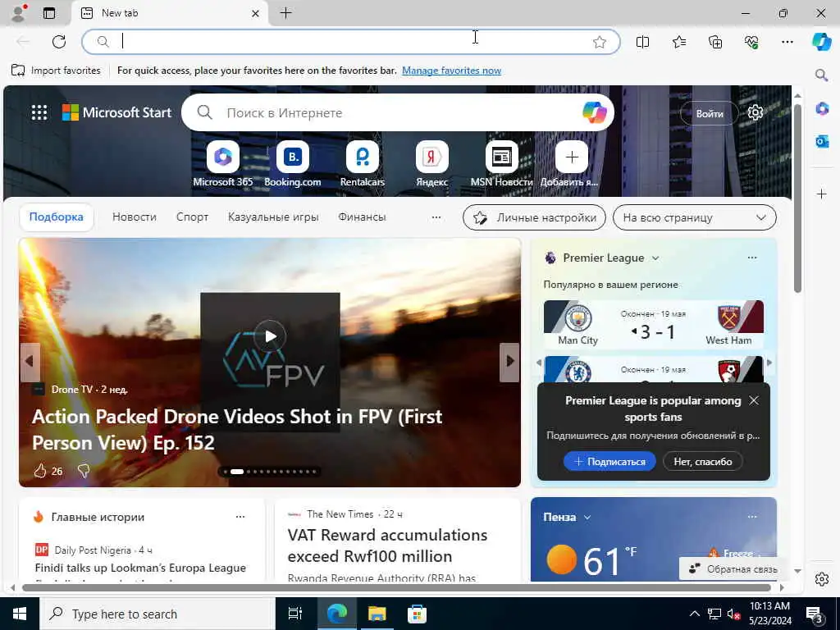Viewport: 840px width, 630px height.
Task: Open Microsoft Store from taskbar
Action: 417,614
